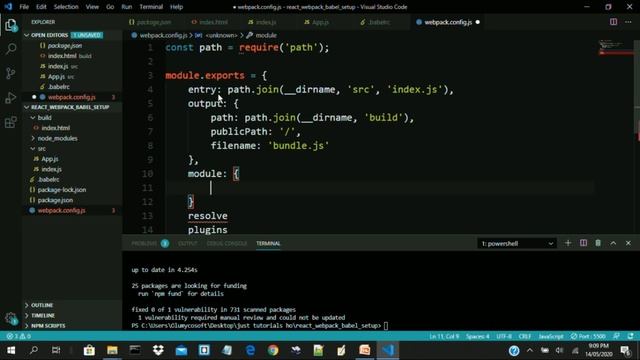The width and height of the screenshot is (640, 360).
Task: Open Microsoft Edge from taskbar
Action: coord(250,350)
